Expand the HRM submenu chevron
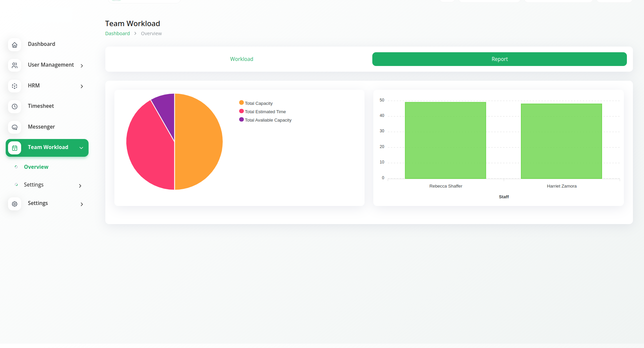Viewport: 644px width, 348px height. 82,86
